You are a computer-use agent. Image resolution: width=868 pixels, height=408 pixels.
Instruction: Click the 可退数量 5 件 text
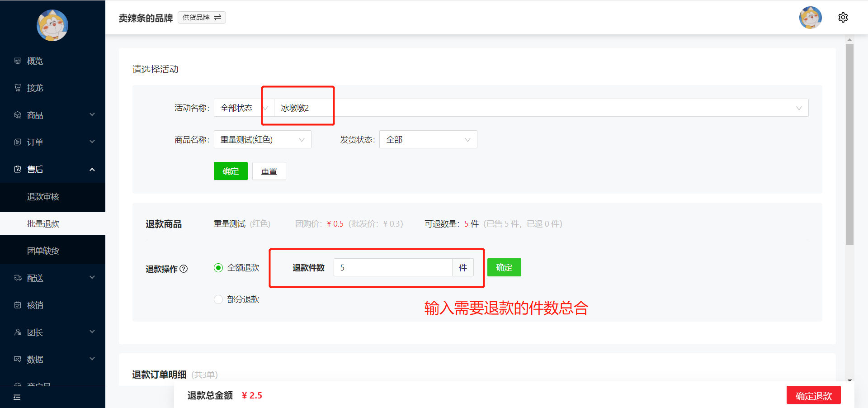[x=452, y=223]
